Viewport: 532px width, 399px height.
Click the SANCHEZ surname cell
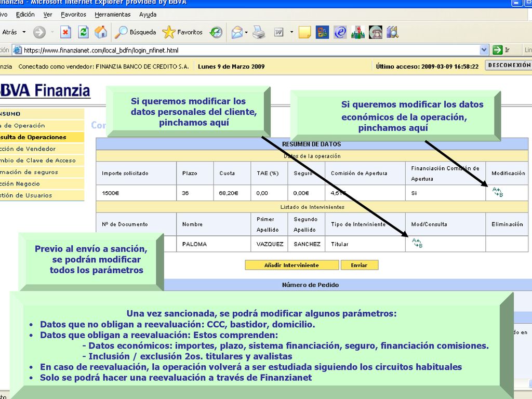coord(307,244)
